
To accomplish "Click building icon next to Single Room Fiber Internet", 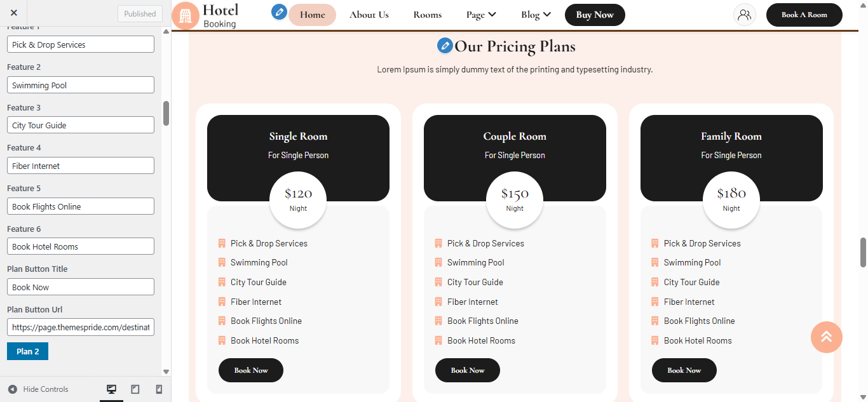I will (x=222, y=302).
